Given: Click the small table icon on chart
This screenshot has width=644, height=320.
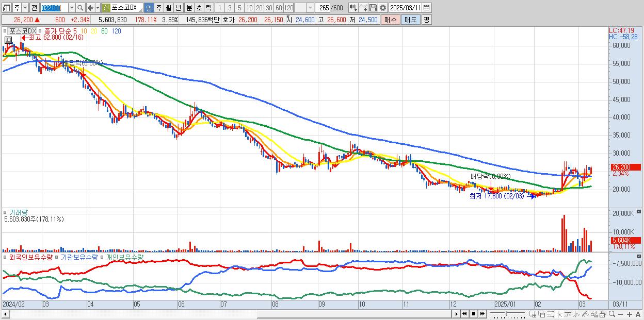Looking at the screenshot, I should 8,41.
